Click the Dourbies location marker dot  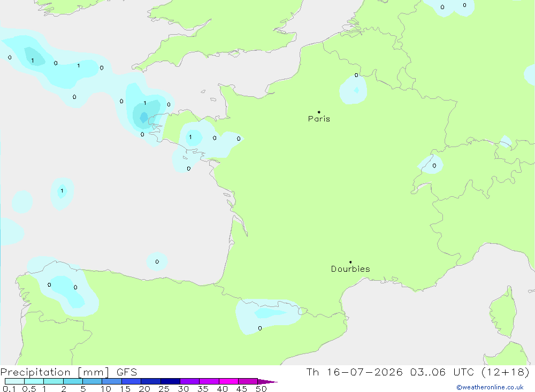tap(350, 262)
